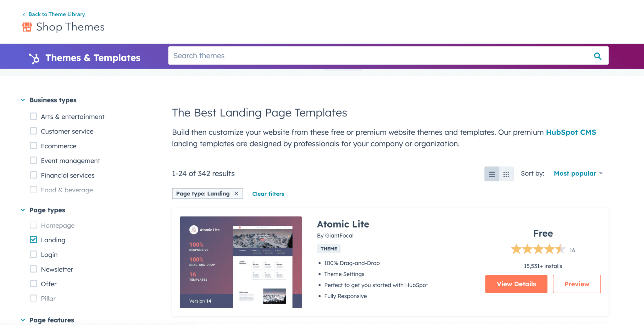Click the Atomic Lite star rating

[x=538, y=249]
